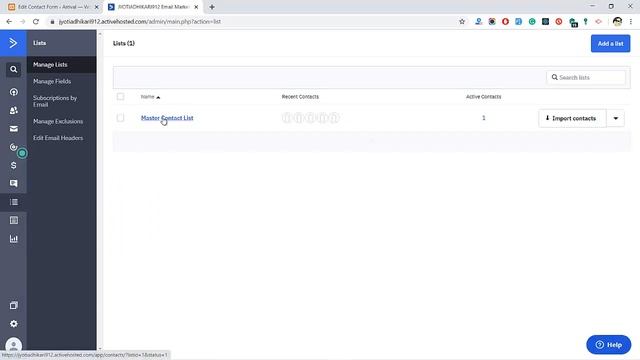This screenshot has height=360, width=640.
Task: Open new browser tab with plus
Action: point(212,7)
